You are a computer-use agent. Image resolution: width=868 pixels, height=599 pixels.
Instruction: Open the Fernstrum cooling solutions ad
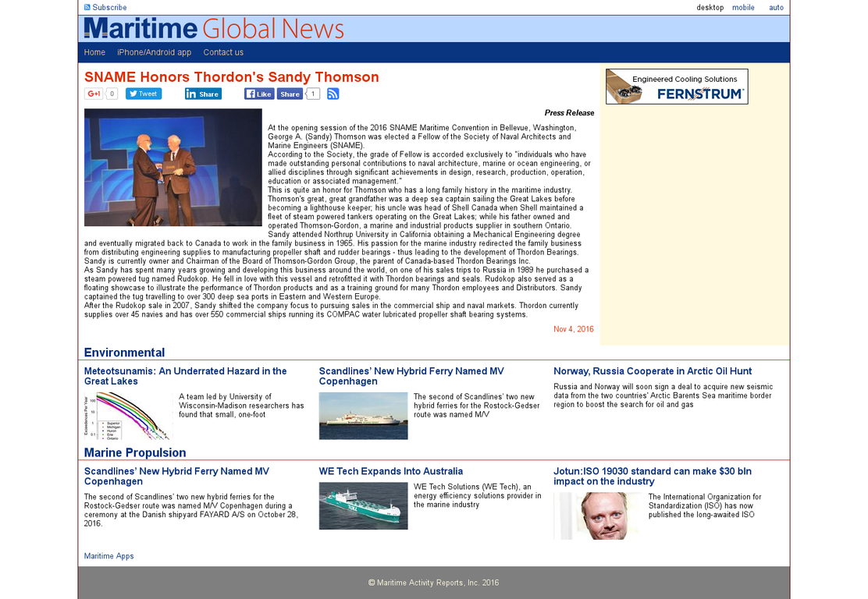[677, 87]
